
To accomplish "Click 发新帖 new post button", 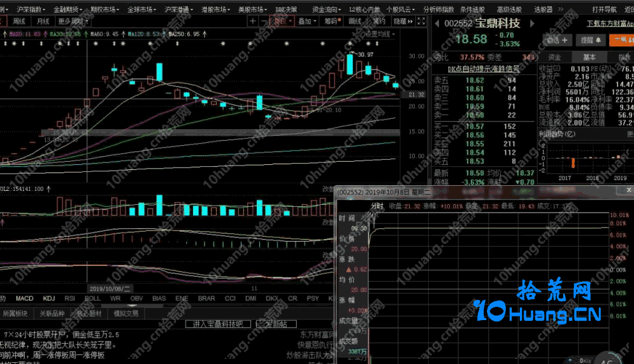I will [277, 324].
